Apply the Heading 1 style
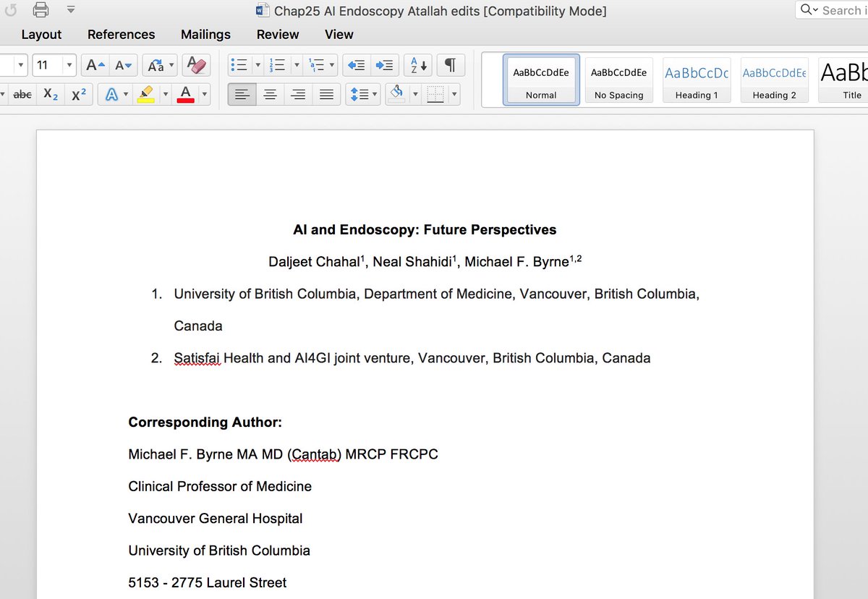 pyautogui.click(x=697, y=80)
